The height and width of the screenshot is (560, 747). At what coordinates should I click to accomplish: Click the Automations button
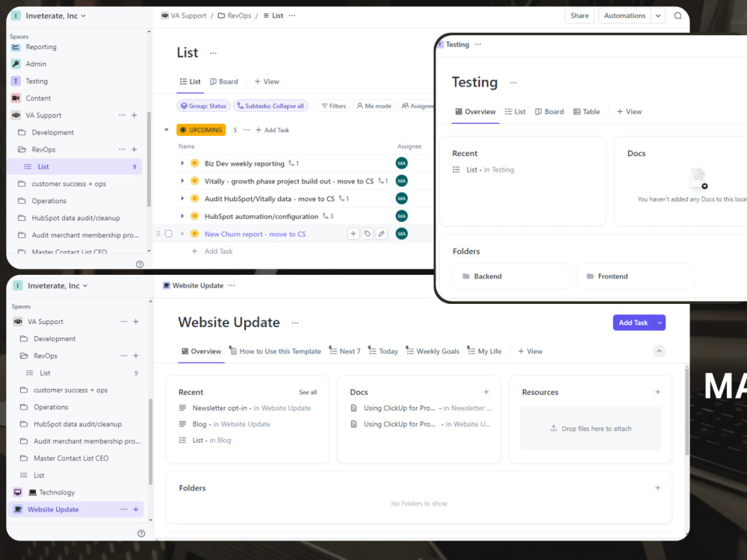(x=624, y=16)
